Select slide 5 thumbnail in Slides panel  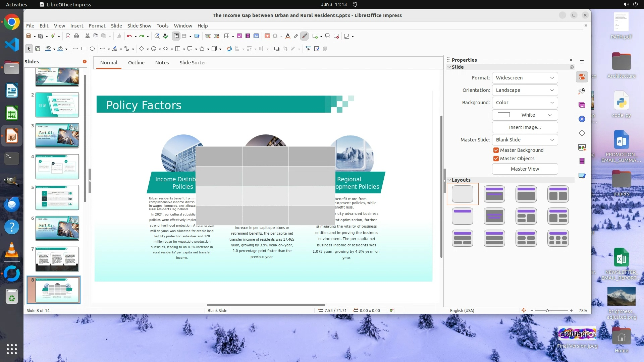[x=57, y=197]
